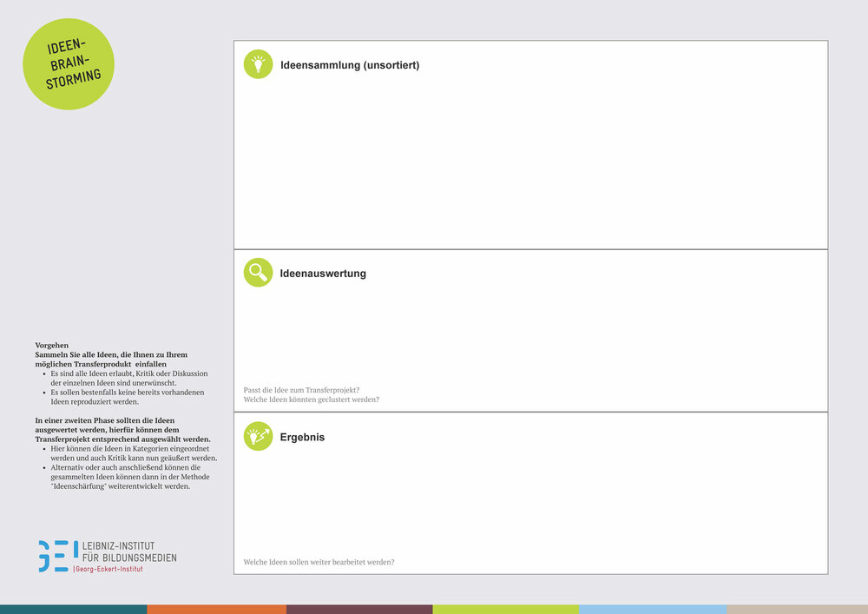Click the hint 'Welche Ideen sollen weiter bearbeitet werden?'
The width and height of the screenshot is (868, 614).
point(319,562)
